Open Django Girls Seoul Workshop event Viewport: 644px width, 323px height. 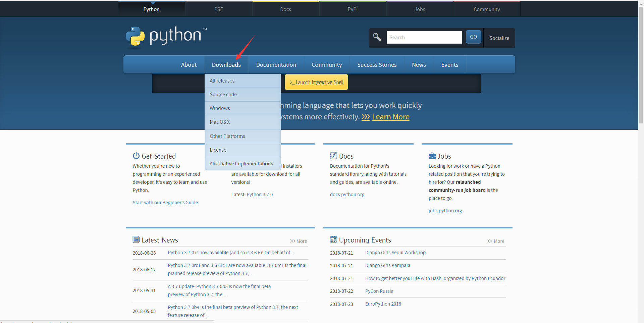click(x=395, y=253)
